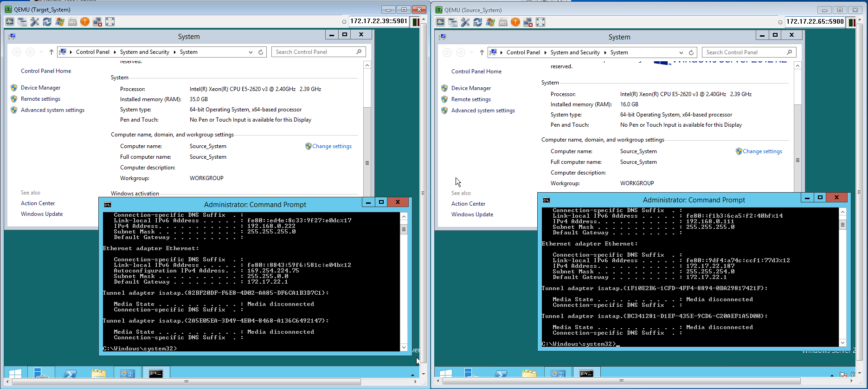Open Device Manager in Source_System window

click(471, 88)
